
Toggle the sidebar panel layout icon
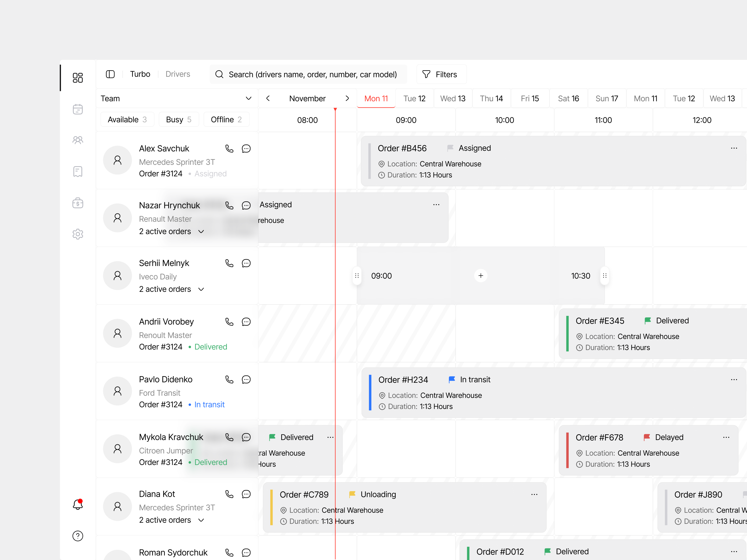click(x=110, y=74)
